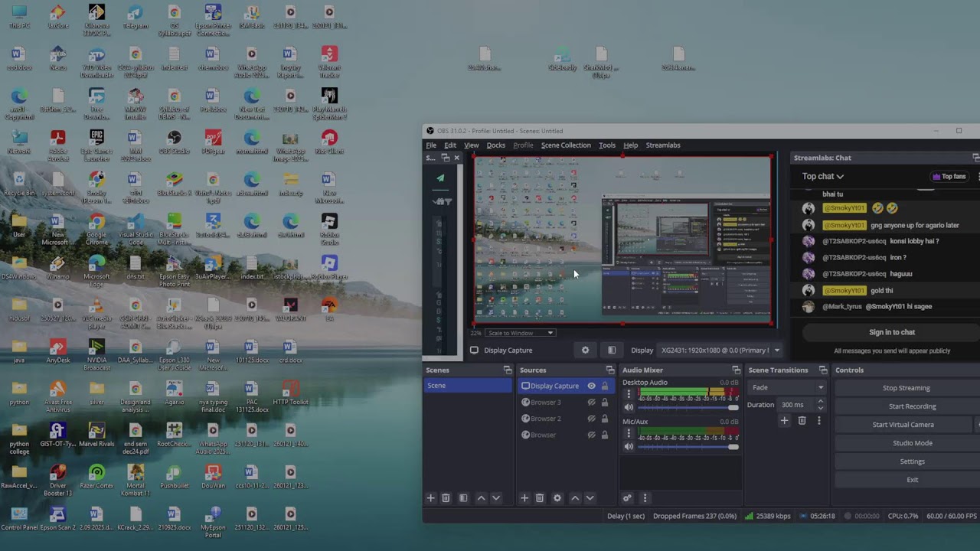Click Sign in to chat
The height and width of the screenshot is (551, 980).
pyautogui.click(x=892, y=332)
